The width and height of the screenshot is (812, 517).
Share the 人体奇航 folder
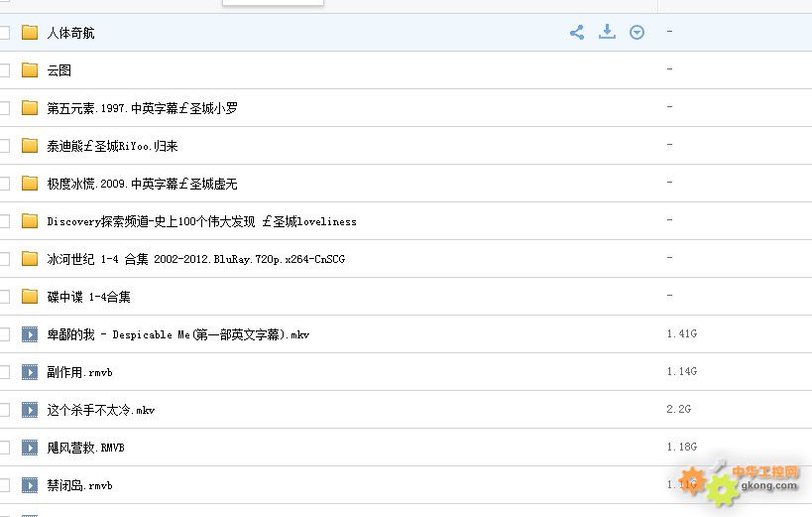click(x=577, y=32)
